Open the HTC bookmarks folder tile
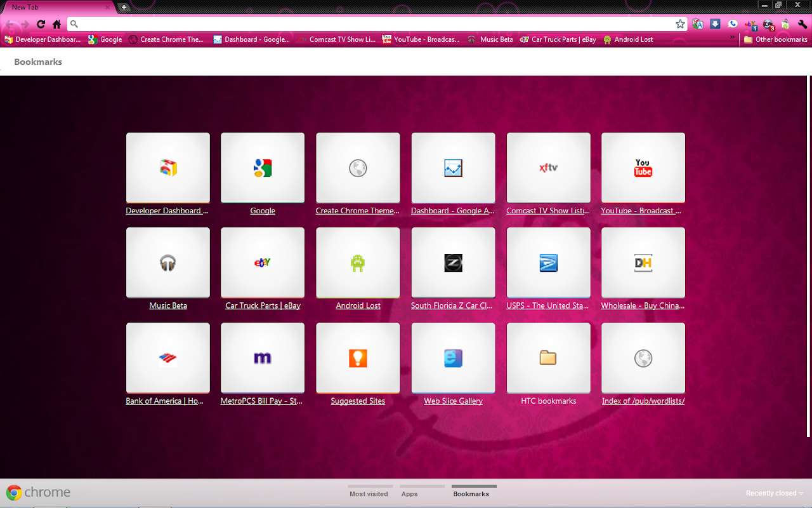 tap(548, 358)
